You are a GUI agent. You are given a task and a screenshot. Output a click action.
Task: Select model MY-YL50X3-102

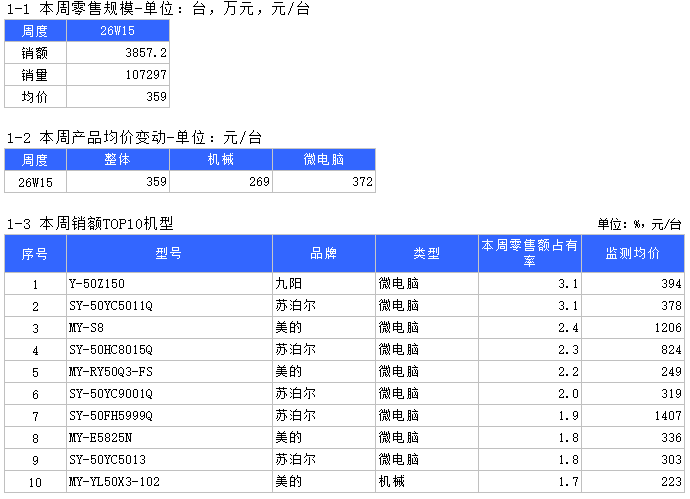(x=169, y=481)
